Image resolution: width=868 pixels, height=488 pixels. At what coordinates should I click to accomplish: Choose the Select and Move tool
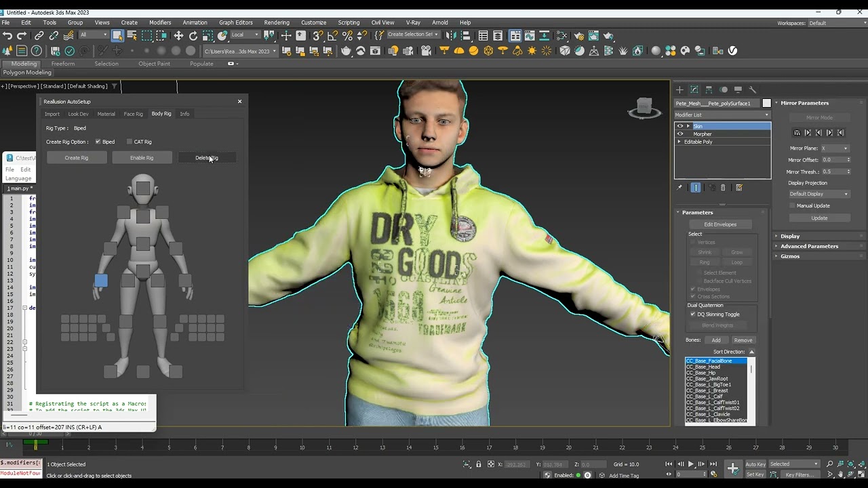[x=178, y=35]
